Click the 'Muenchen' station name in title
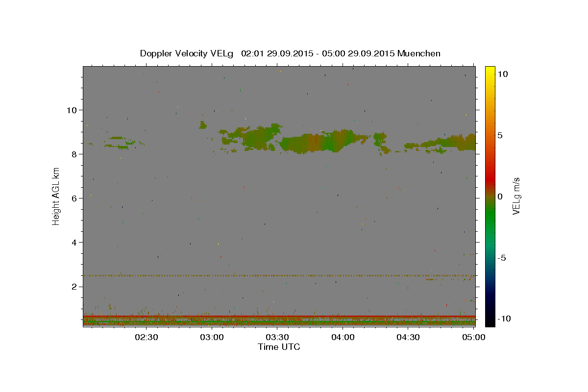Image resolution: width=588 pixels, height=392 pixels. (419, 53)
